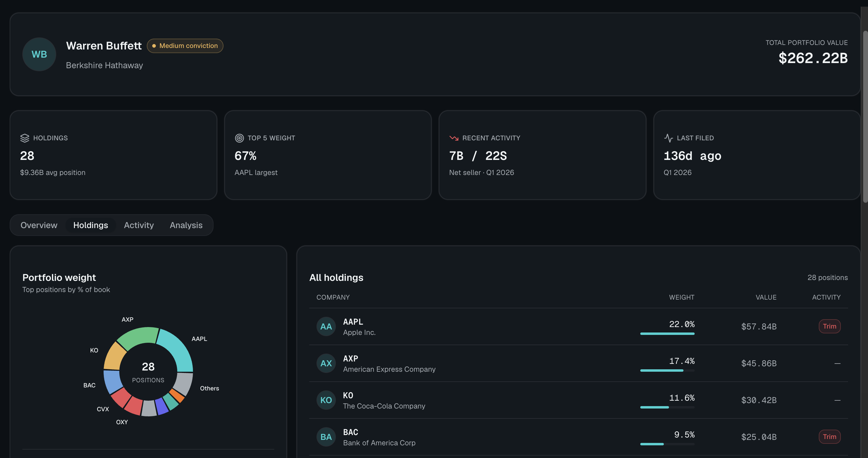Click the American Express Company name
Screen dimensions: 868x458
pyautogui.click(x=389, y=369)
